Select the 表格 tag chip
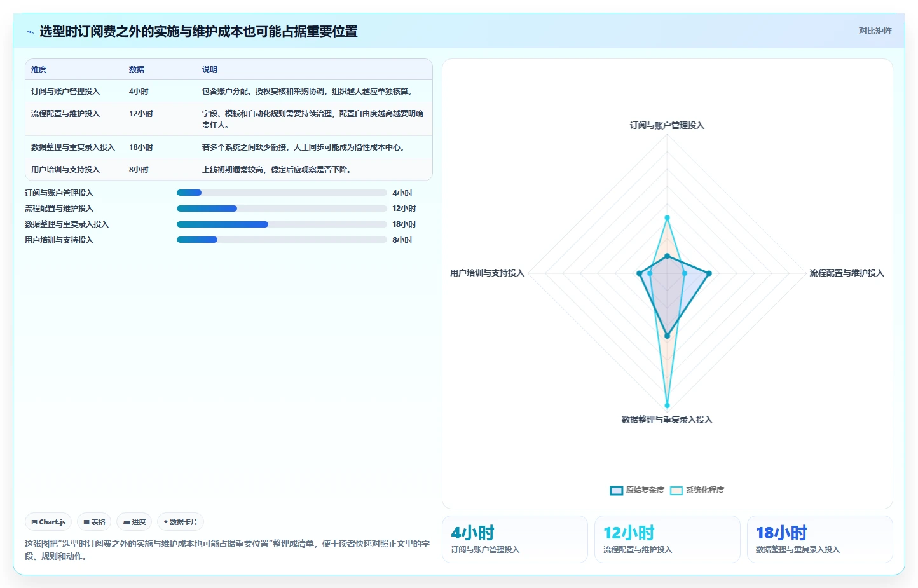This screenshot has width=918, height=588. (94, 522)
